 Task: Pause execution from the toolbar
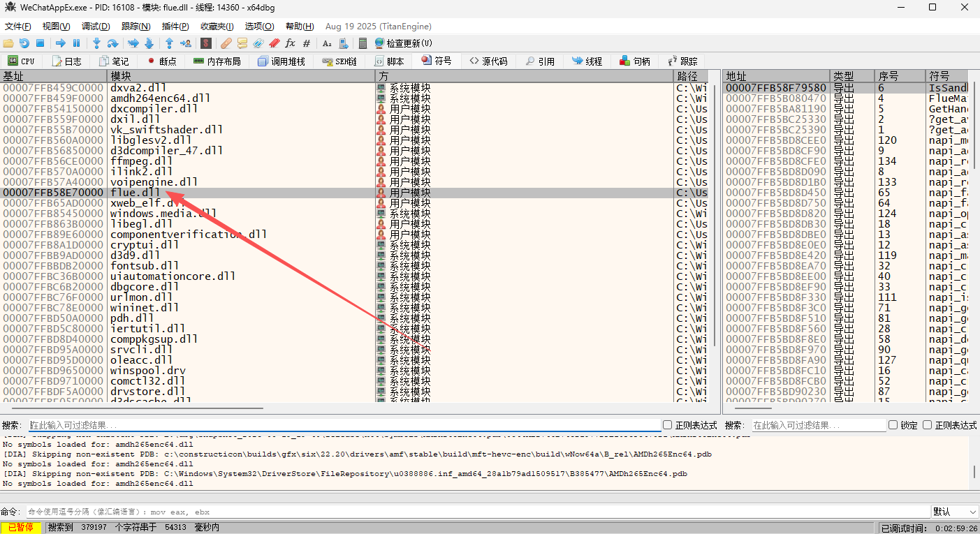76,43
